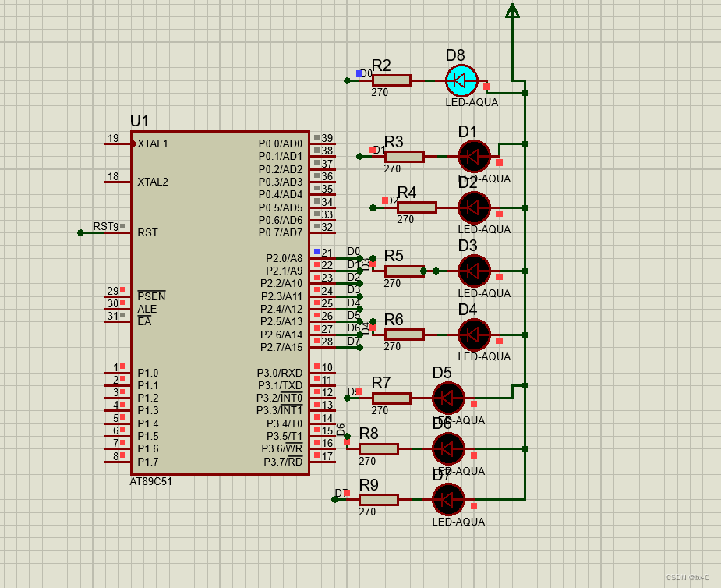Click the P3.1/TXD pin label

coord(280,385)
